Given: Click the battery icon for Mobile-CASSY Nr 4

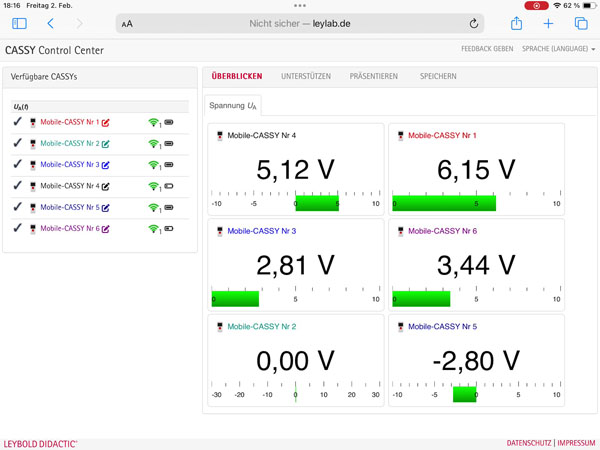Looking at the screenshot, I should [169, 186].
